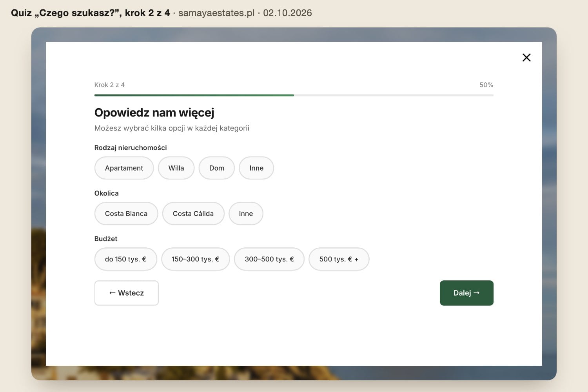Toggle the Willa property type option

(176, 168)
